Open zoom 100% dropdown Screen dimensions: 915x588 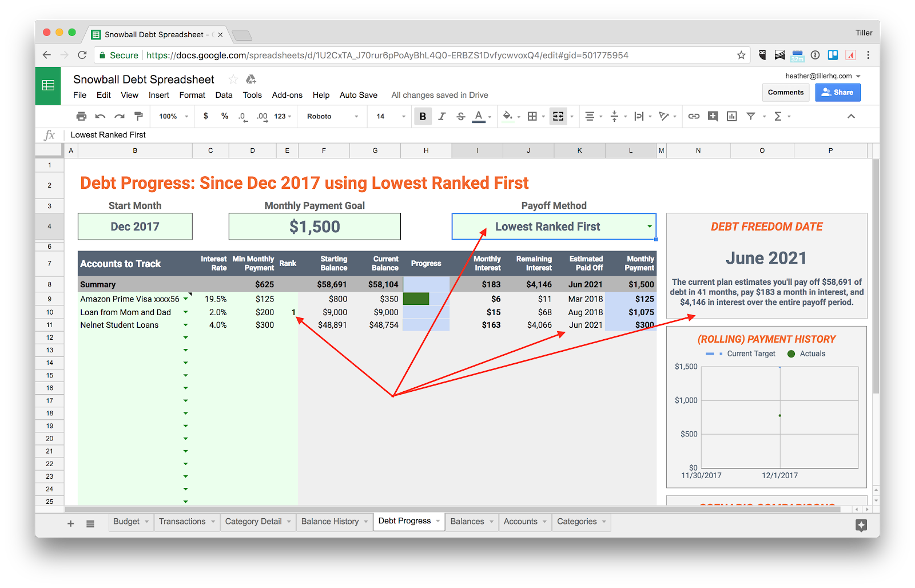(x=173, y=116)
